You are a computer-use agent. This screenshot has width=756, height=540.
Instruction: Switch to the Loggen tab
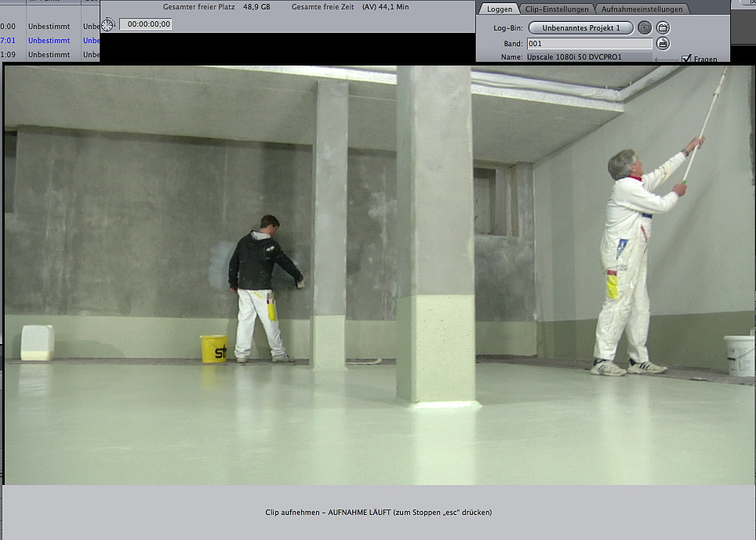coord(499,9)
